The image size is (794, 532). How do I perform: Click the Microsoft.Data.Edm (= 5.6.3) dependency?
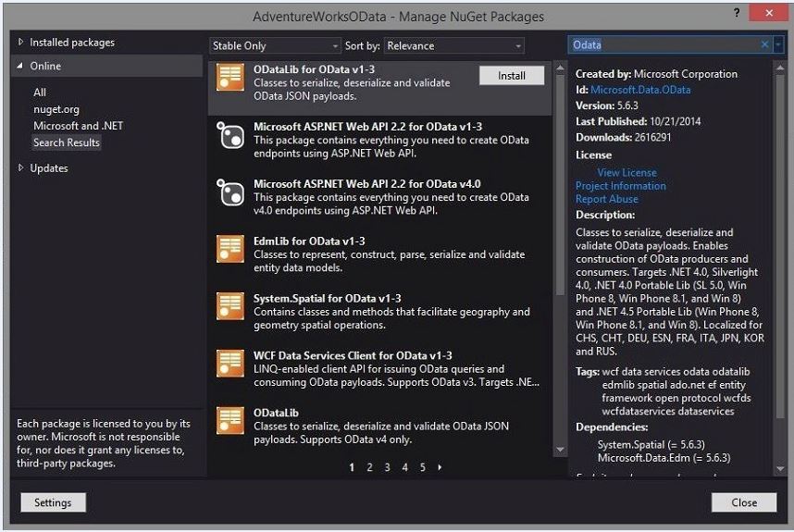(664, 458)
